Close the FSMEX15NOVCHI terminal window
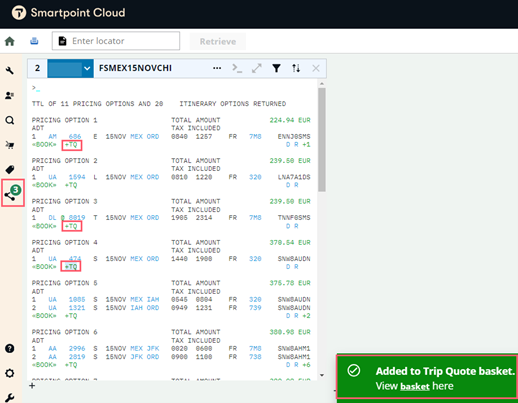 coord(316,68)
